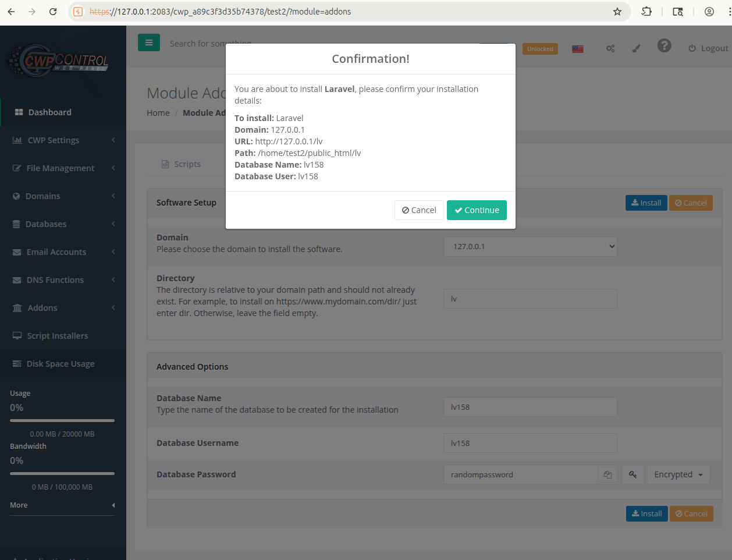Expand the Databases sidebar menu
The image size is (732, 560).
point(63,224)
